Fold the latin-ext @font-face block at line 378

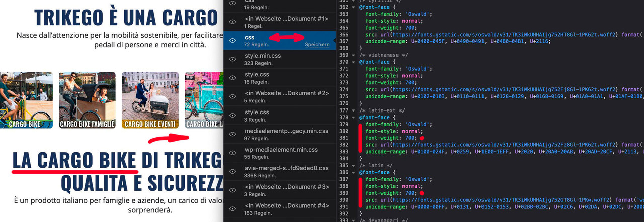click(x=354, y=118)
